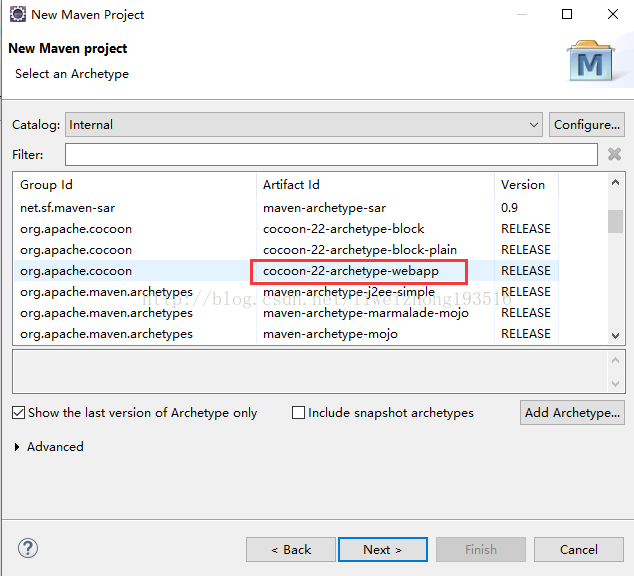Click the Cancel button

[x=579, y=549]
